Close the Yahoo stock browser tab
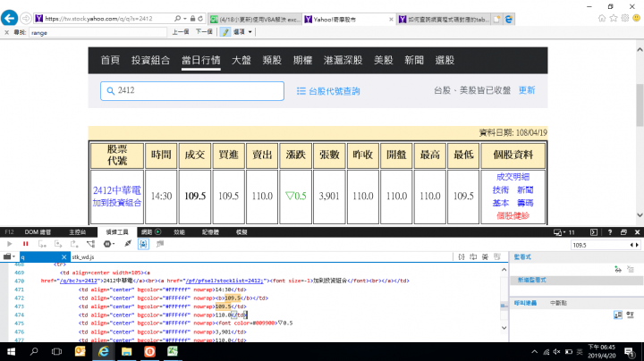Image resolution: width=644 pixels, height=361 pixels. coord(391,20)
